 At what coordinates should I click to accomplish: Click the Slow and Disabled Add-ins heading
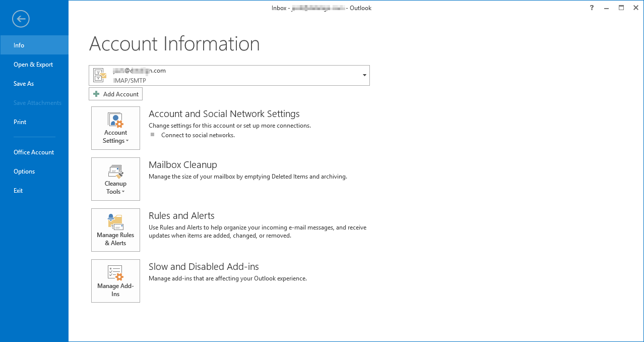tap(204, 267)
